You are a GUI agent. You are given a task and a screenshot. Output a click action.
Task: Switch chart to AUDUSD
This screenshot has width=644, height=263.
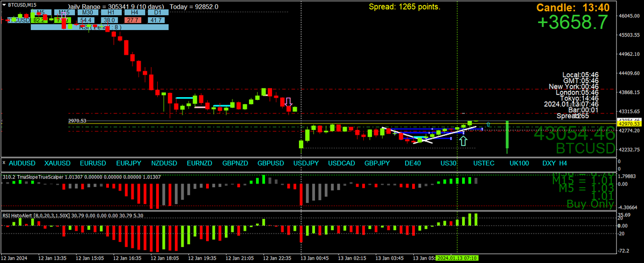click(x=22, y=162)
